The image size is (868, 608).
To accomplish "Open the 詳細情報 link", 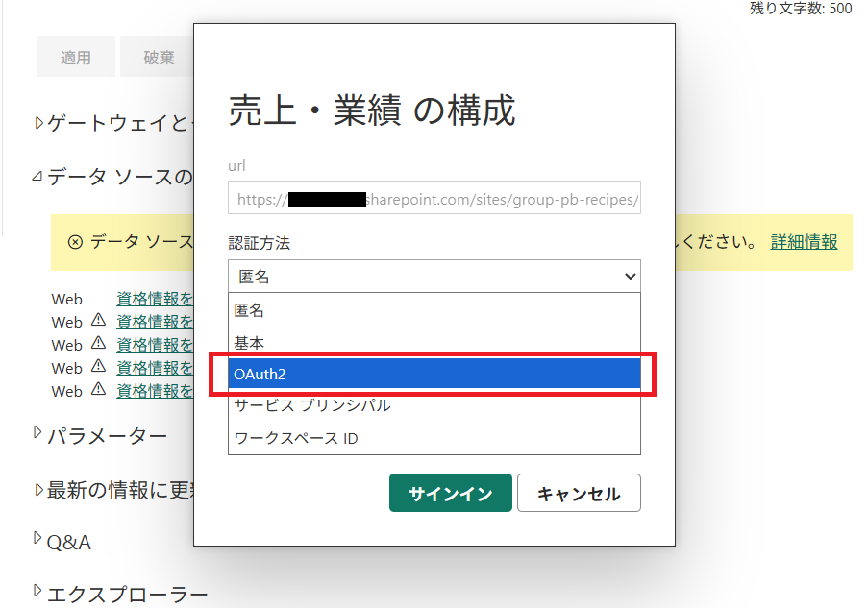I will (x=802, y=242).
